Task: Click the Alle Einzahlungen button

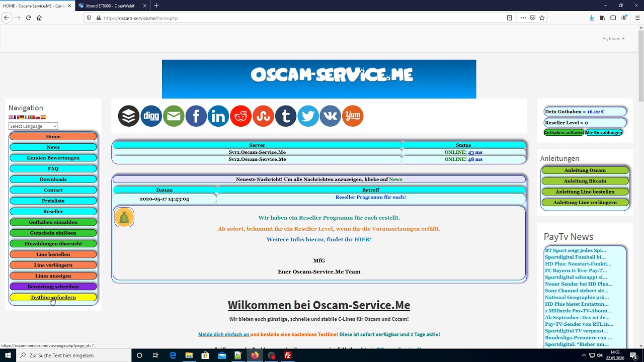Action: pyautogui.click(x=604, y=133)
